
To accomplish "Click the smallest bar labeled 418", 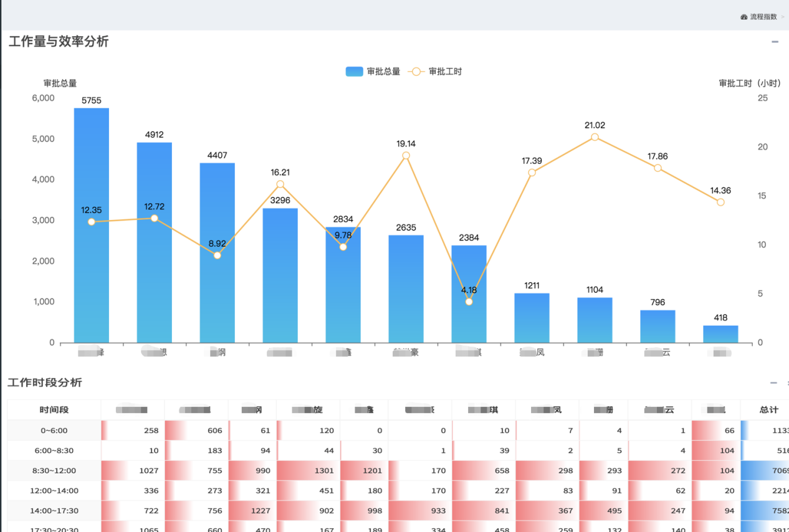I will click(720, 334).
